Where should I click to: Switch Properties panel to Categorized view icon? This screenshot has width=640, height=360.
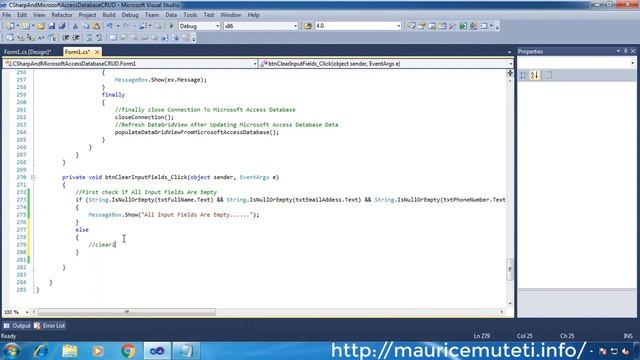[x=523, y=75]
